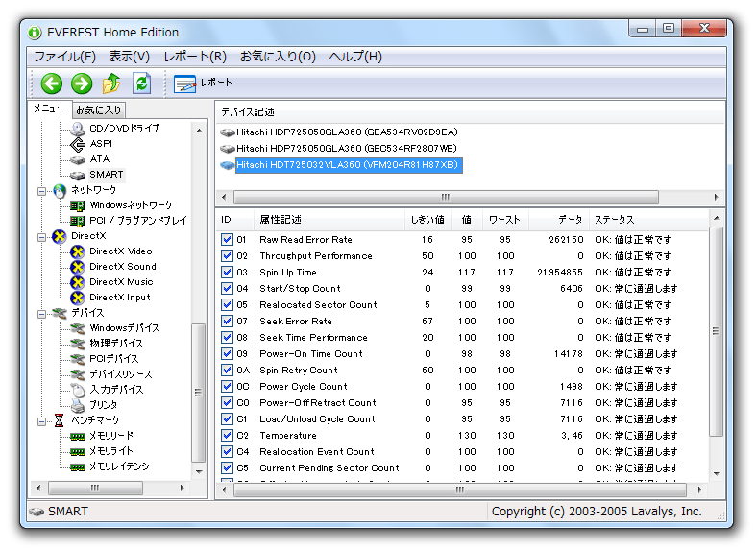This screenshot has width=756, height=550.
Task: Open the メモリライト memory icon
Action: (78, 452)
